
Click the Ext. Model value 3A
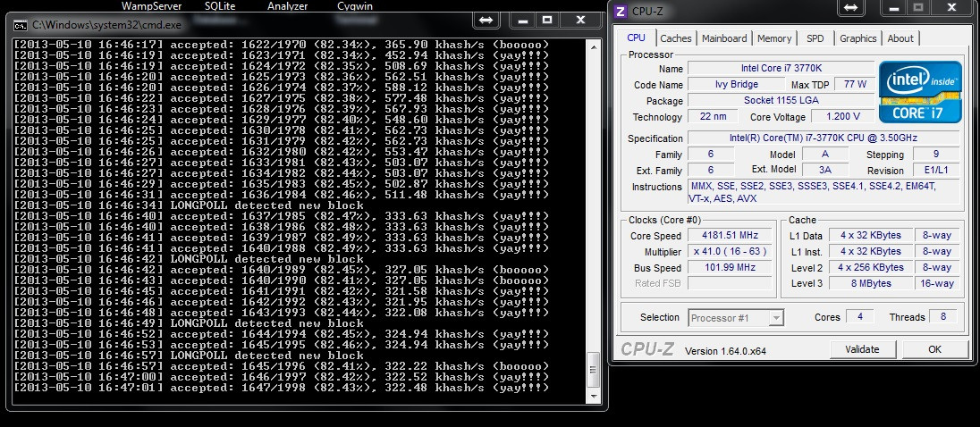[x=825, y=169]
